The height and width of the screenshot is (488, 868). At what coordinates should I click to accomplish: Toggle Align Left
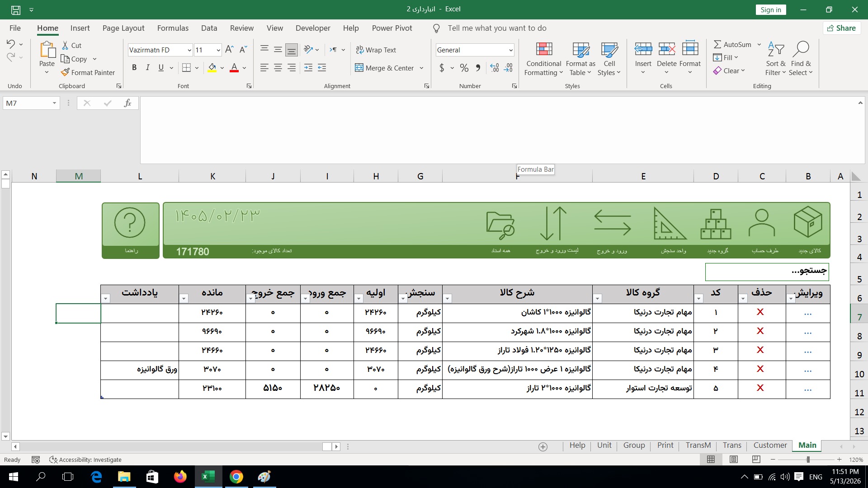(x=264, y=68)
